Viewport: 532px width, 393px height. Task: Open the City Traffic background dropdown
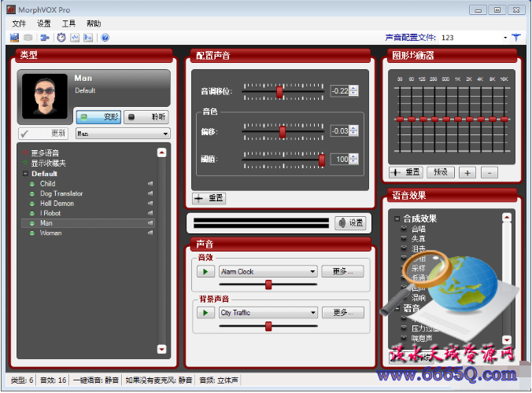[x=312, y=312]
